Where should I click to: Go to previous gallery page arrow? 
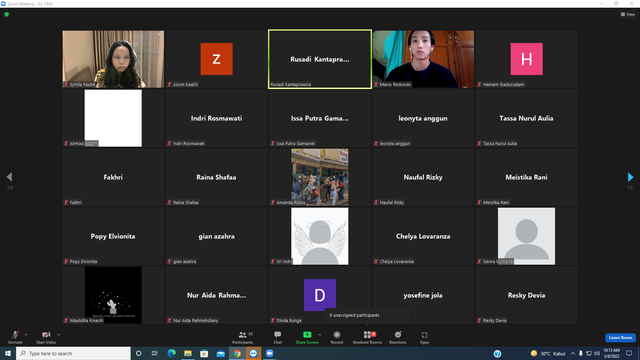click(x=9, y=177)
